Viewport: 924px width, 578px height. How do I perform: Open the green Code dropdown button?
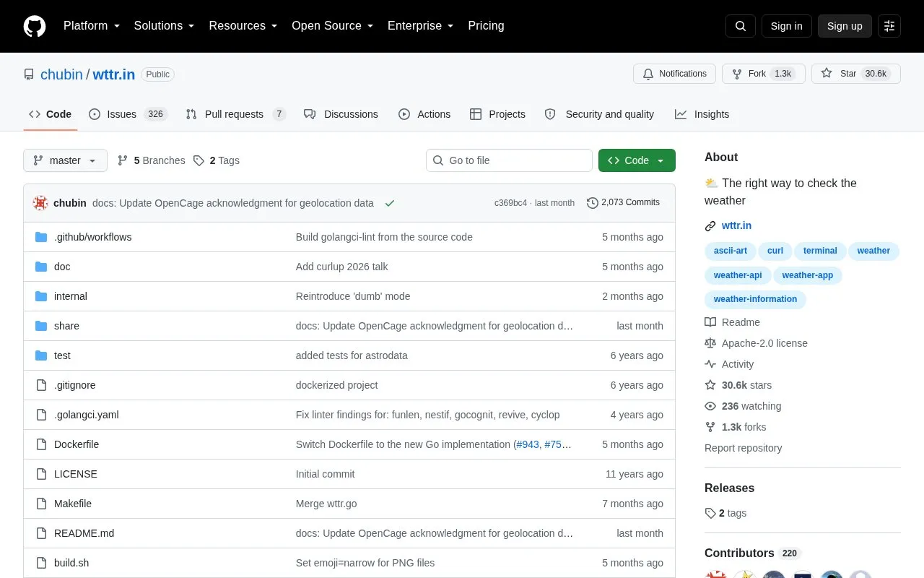point(637,160)
